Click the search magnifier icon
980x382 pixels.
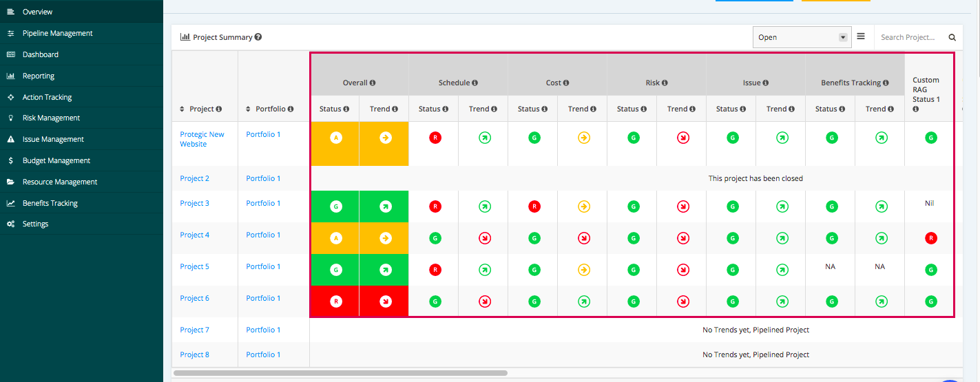[x=952, y=37]
